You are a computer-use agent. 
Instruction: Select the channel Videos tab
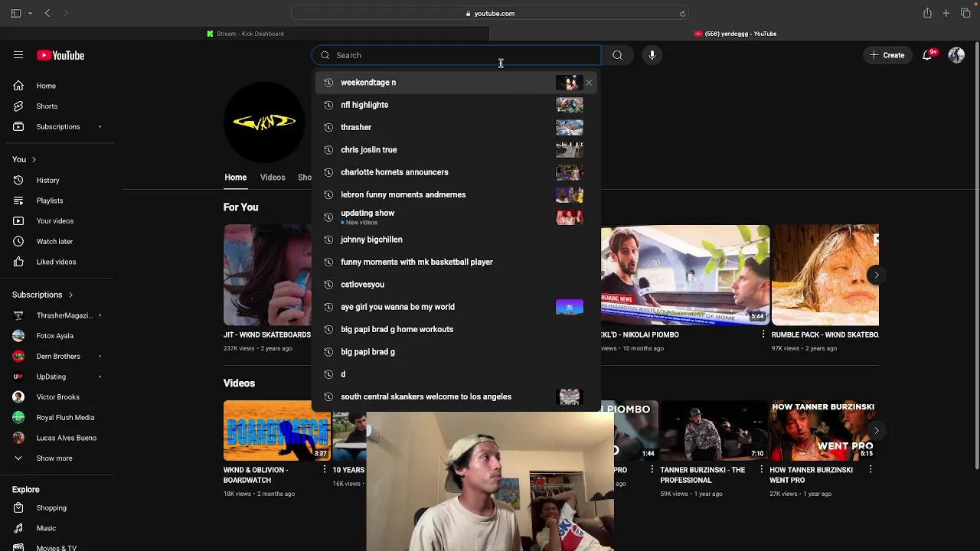(x=273, y=178)
